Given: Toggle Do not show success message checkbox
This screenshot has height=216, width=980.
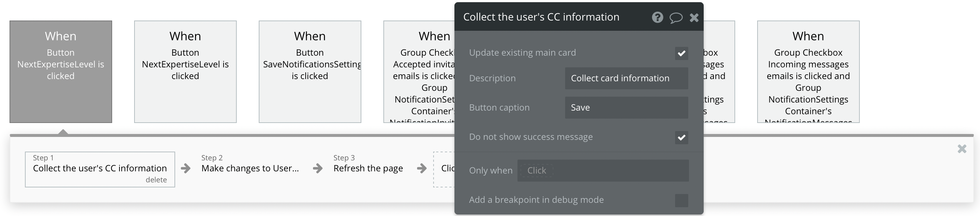Looking at the screenshot, I should (x=681, y=137).
